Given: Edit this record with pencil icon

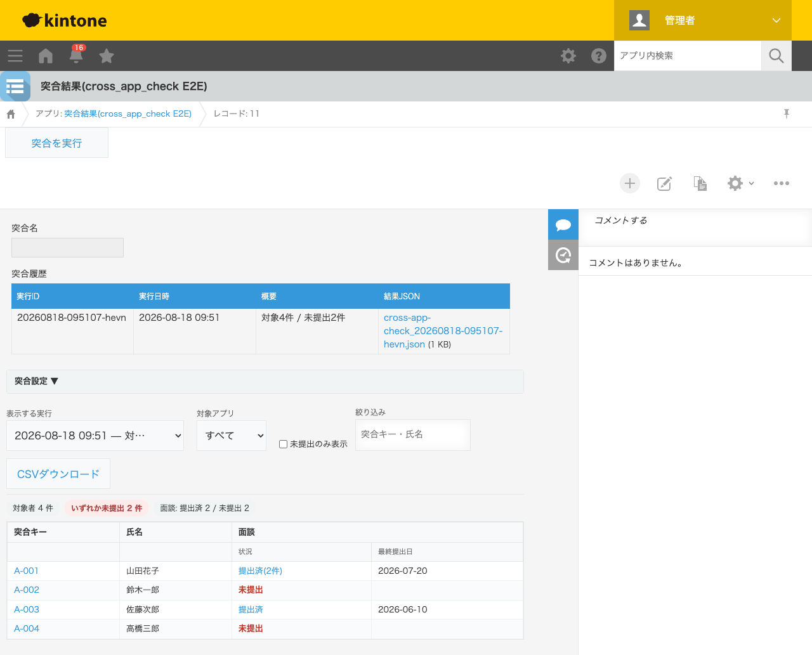Looking at the screenshot, I should click(x=664, y=183).
